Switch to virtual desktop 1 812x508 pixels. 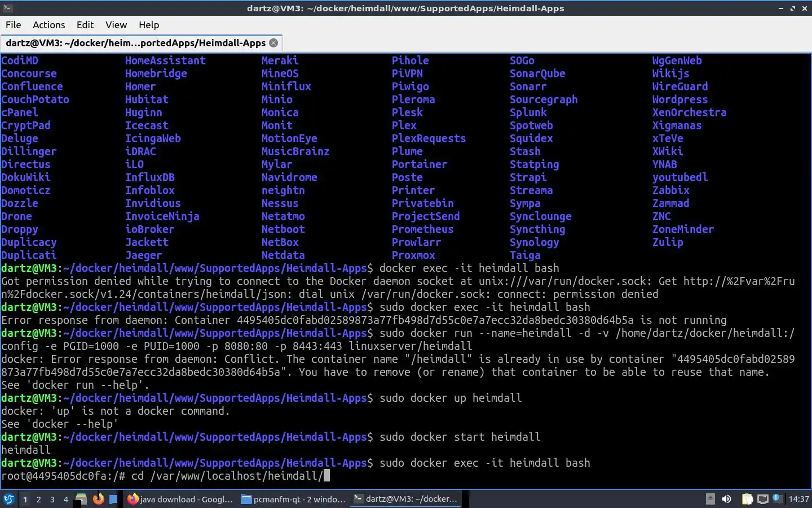click(x=25, y=499)
